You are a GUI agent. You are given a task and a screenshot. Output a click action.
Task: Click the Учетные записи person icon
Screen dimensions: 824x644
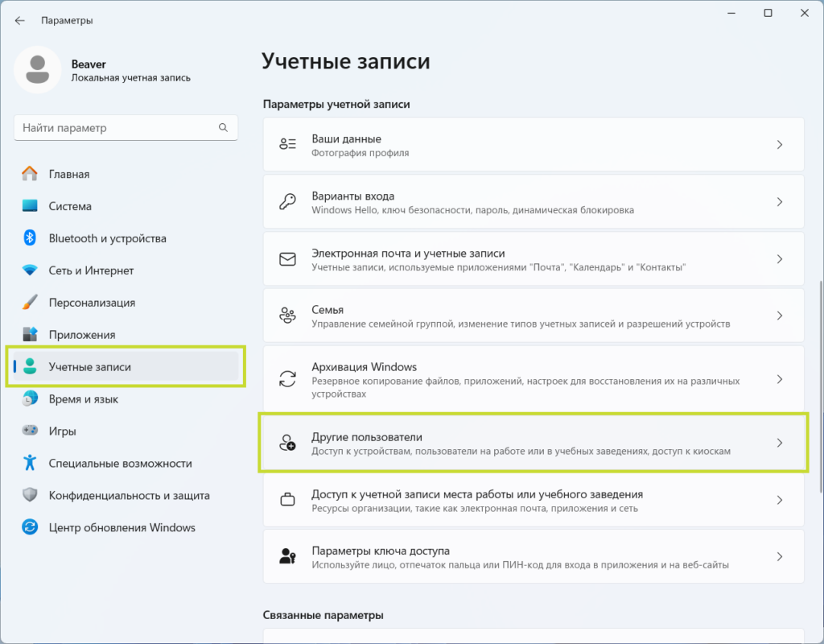coord(30,366)
